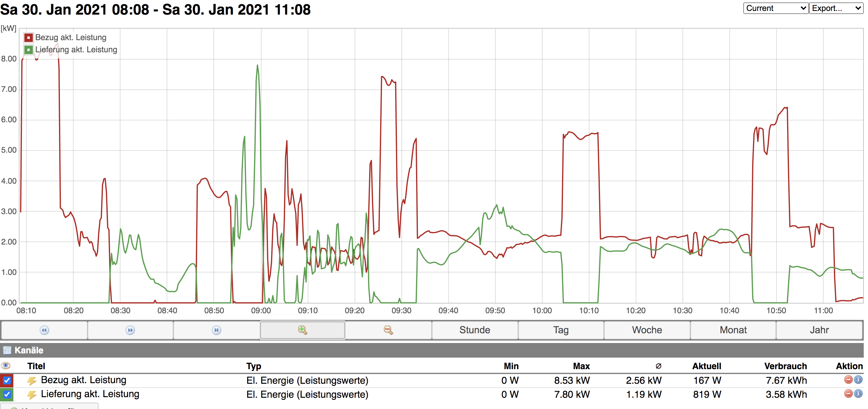
Task: Switch to the Stunde time range
Action: coord(474,330)
